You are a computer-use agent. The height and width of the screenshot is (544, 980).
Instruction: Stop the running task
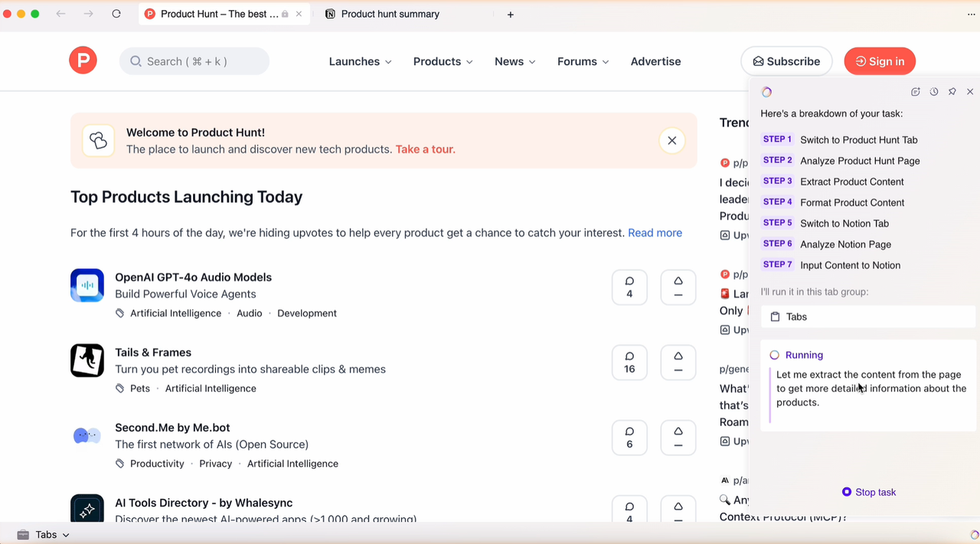click(x=869, y=492)
